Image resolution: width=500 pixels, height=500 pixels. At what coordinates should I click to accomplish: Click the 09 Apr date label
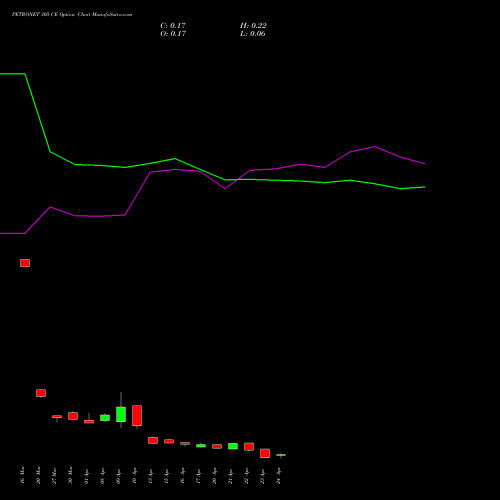118,476
